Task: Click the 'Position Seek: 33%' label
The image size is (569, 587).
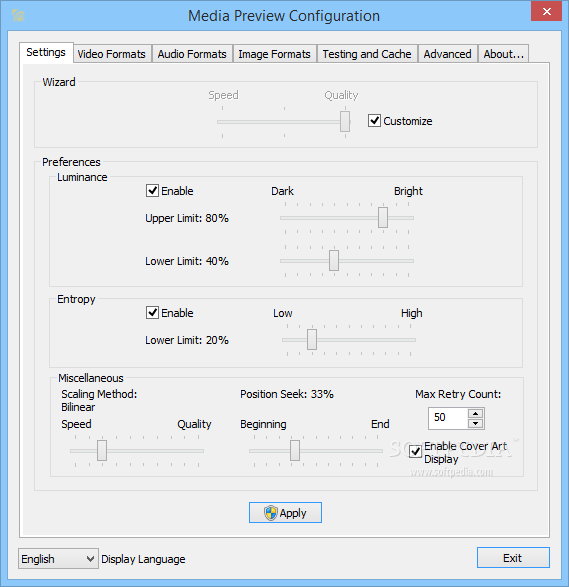Action: [287, 394]
